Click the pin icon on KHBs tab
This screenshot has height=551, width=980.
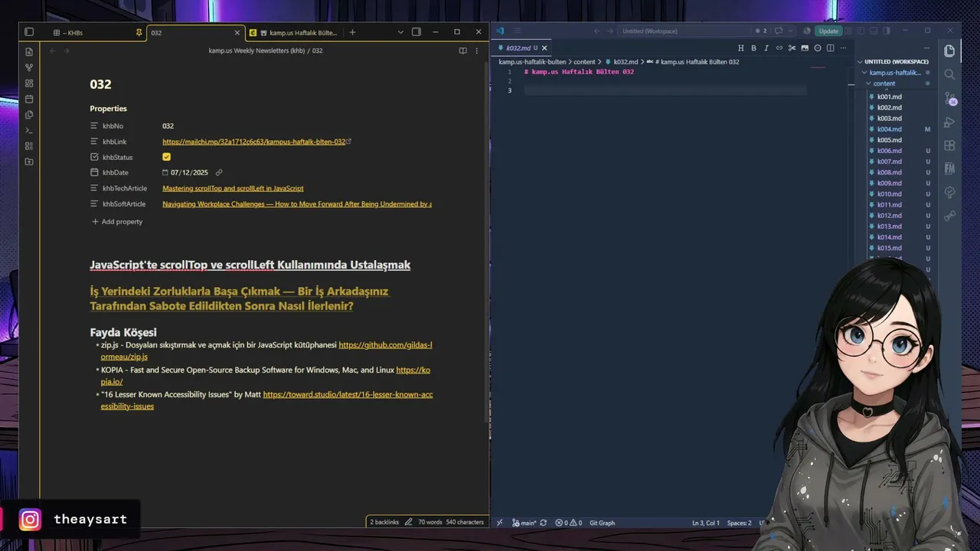[139, 33]
